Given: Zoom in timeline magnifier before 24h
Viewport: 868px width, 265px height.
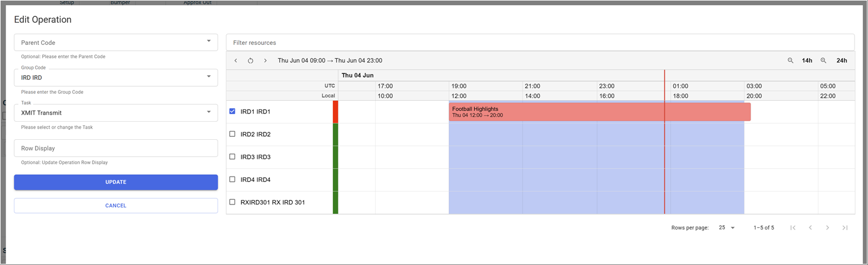Looking at the screenshot, I should click(x=824, y=61).
